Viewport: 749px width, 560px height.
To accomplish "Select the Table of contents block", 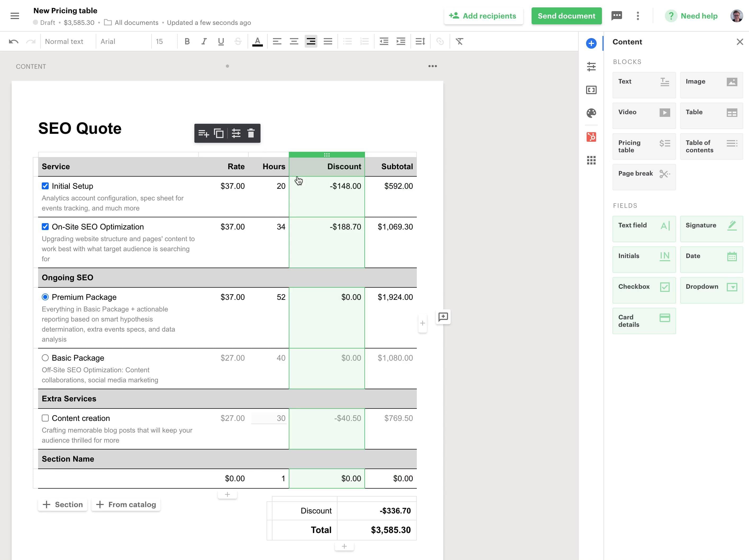I will [x=711, y=146].
